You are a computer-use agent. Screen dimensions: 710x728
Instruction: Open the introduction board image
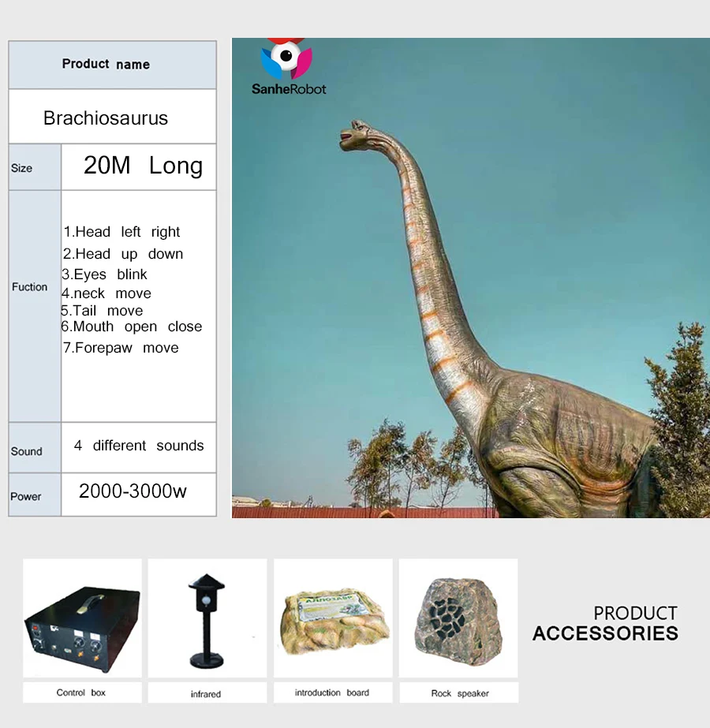click(x=333, y=618)
